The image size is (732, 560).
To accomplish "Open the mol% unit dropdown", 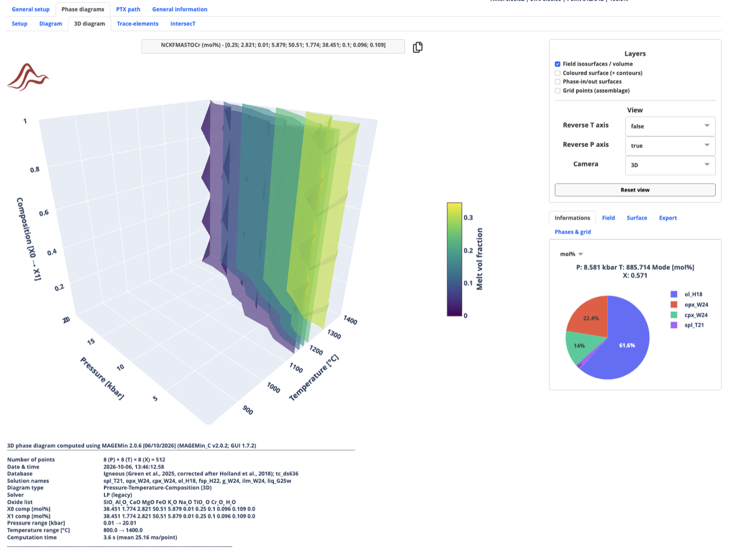I will pos(571,254).
